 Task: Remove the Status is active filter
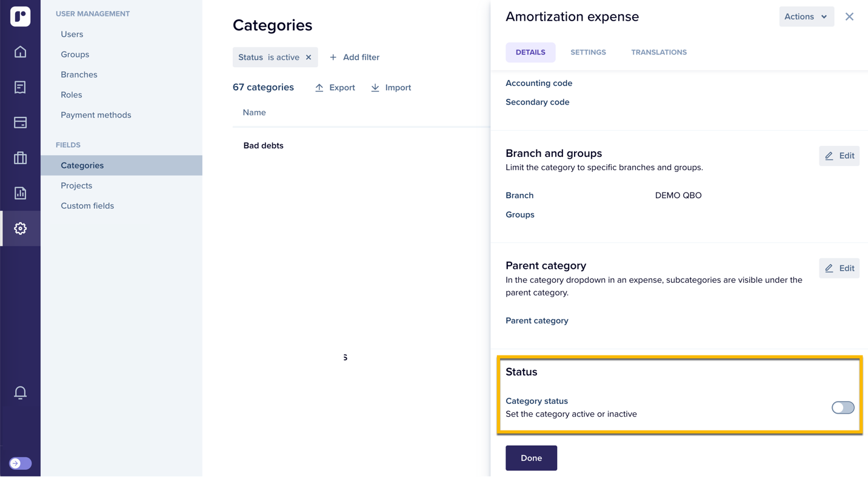pos(309,58)
